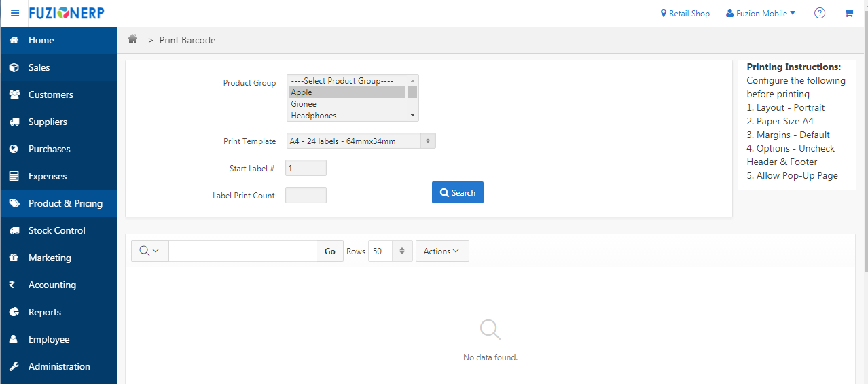868x384 pixels.
Task: Click the Retail Shop location link
Action: pos(685,14)
